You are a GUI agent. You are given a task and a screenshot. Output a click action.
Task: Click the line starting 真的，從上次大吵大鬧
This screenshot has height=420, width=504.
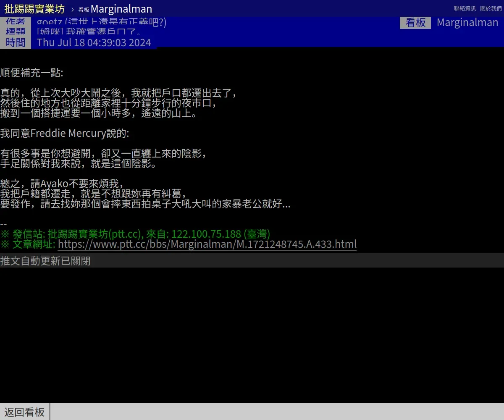(119, 93)
